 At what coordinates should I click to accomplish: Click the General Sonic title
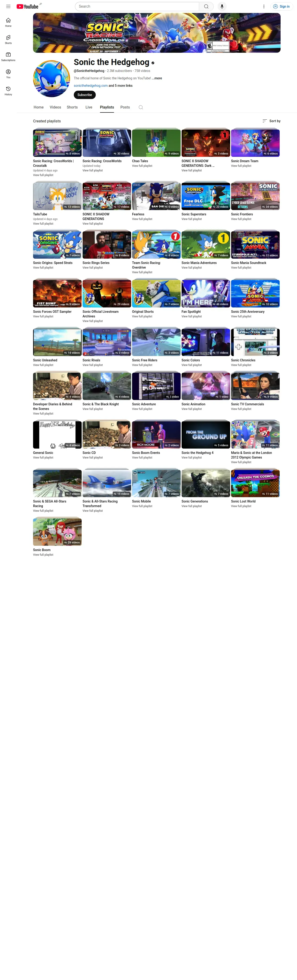click(43, 453)
